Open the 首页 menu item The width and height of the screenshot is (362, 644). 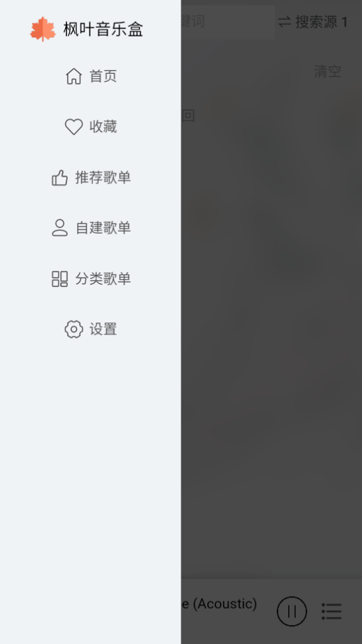tap(90, 76)
